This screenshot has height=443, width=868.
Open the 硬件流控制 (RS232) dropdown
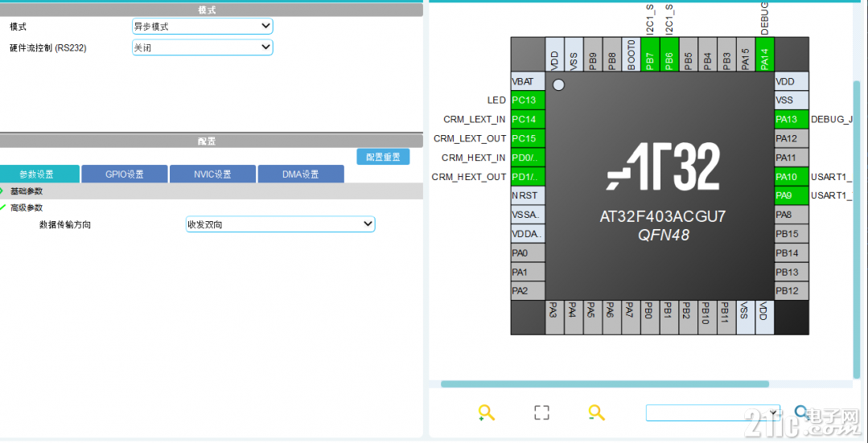(202, 47)
